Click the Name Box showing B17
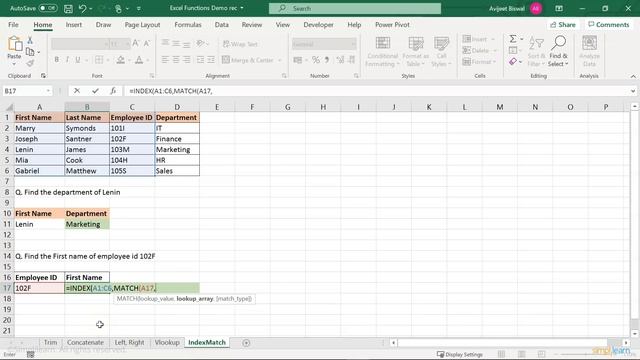The width and height of the screenshot is (640, 360). click(27, 91)
